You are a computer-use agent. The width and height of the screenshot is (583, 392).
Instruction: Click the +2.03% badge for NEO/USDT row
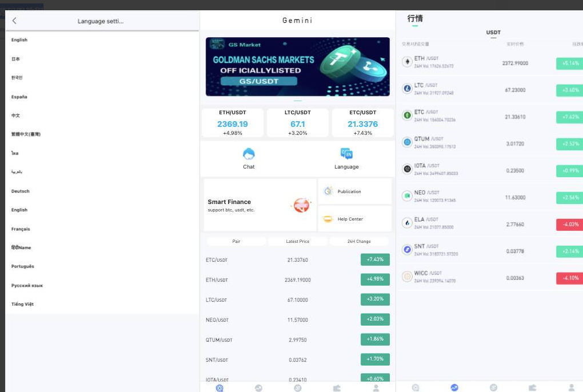(x=375, y=319)
